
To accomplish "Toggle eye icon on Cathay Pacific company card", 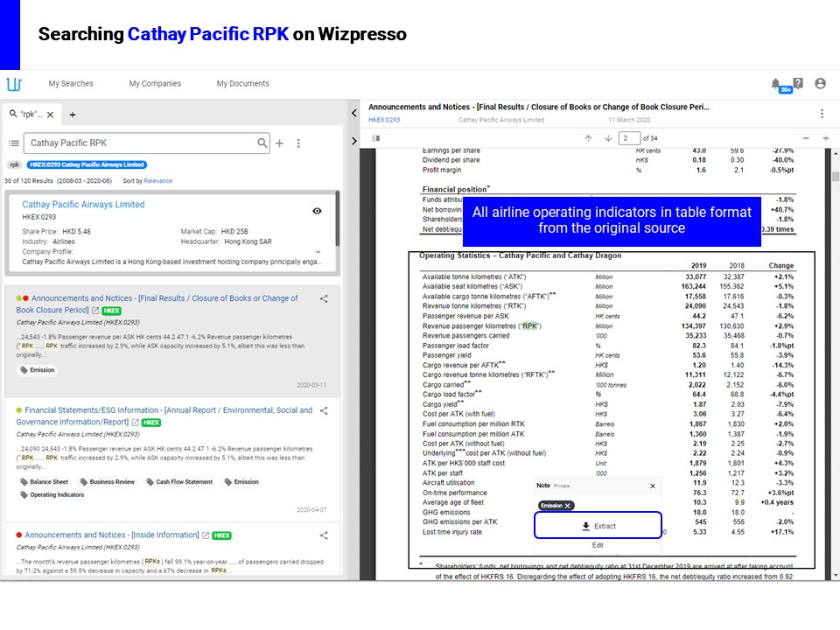I will pos(317,211).
